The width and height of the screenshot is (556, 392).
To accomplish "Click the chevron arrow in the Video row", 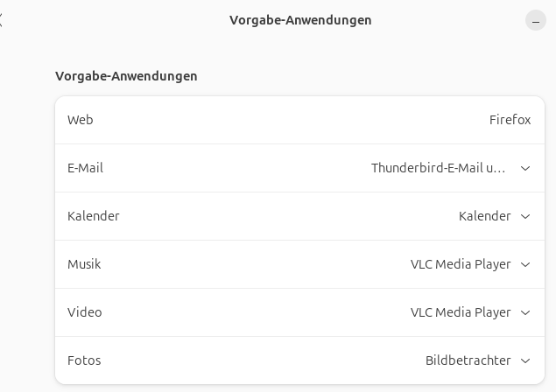I will click(x=525, y=312).
